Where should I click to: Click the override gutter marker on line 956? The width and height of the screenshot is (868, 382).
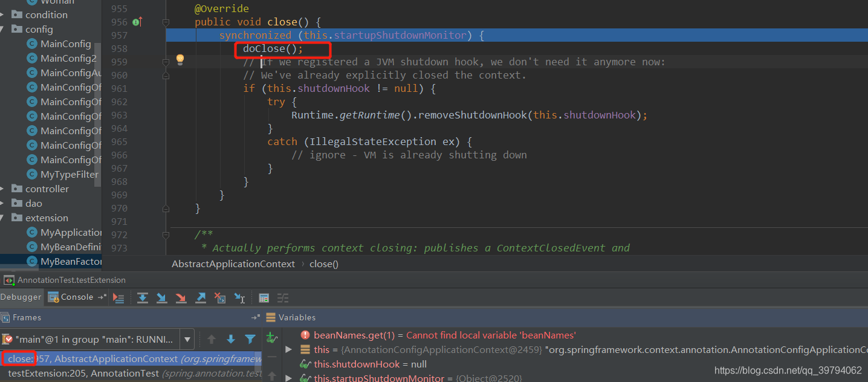pyautogui.click(x=137, y=22)
